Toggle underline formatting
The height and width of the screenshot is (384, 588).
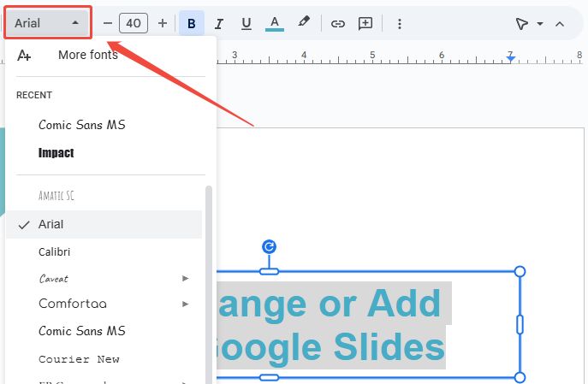pyautogui.click(x=246, y=24)
